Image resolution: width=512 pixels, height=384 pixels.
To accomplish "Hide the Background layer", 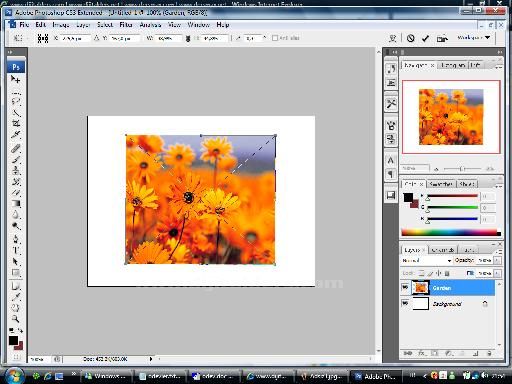I will point(405,303).
